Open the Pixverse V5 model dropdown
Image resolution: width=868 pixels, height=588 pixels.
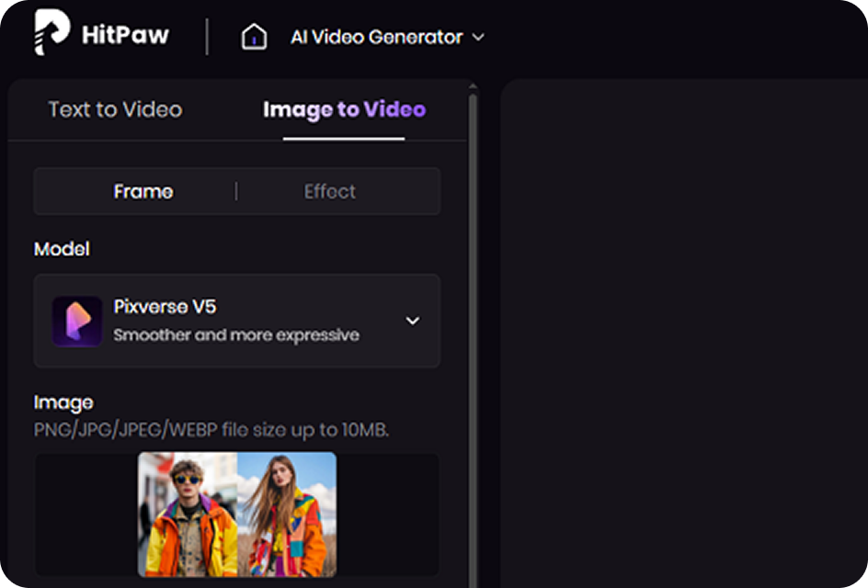tap(237, 321)
